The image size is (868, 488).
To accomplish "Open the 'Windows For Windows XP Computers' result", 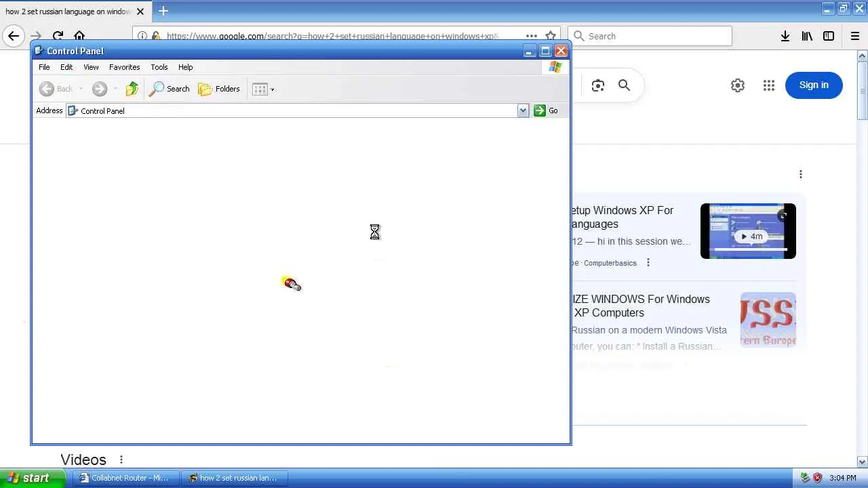I will (x=641, y=306).
